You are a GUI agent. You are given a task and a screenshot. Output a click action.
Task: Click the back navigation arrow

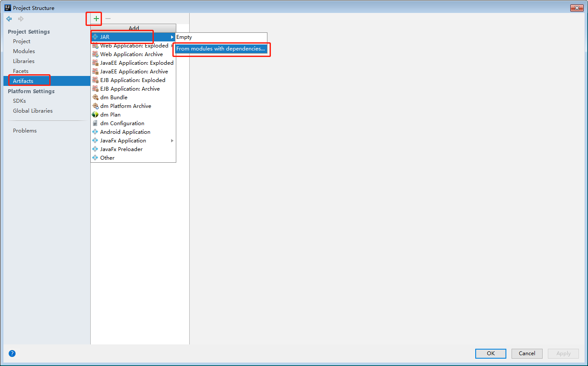[9, 19]
